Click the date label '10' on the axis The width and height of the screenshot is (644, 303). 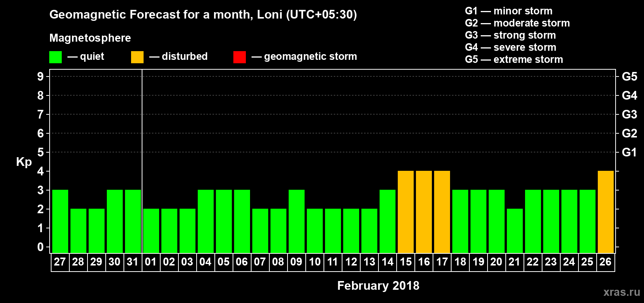tap(314, 262)
